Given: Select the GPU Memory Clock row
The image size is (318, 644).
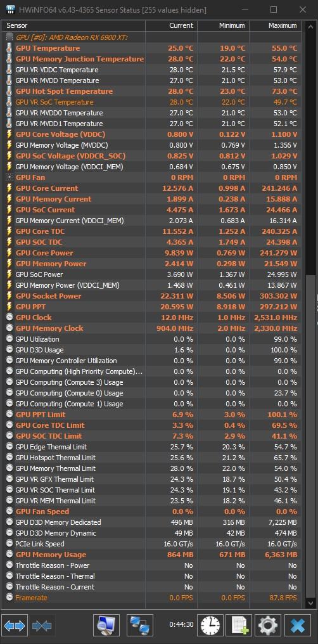Looking at the screenshot, I should 152,328.
